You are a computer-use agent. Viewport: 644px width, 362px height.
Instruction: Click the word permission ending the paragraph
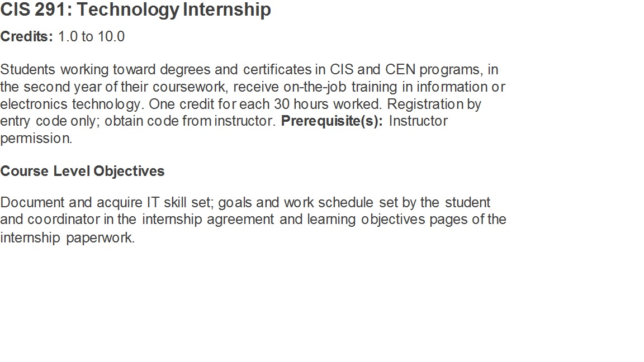click(35, 139)
